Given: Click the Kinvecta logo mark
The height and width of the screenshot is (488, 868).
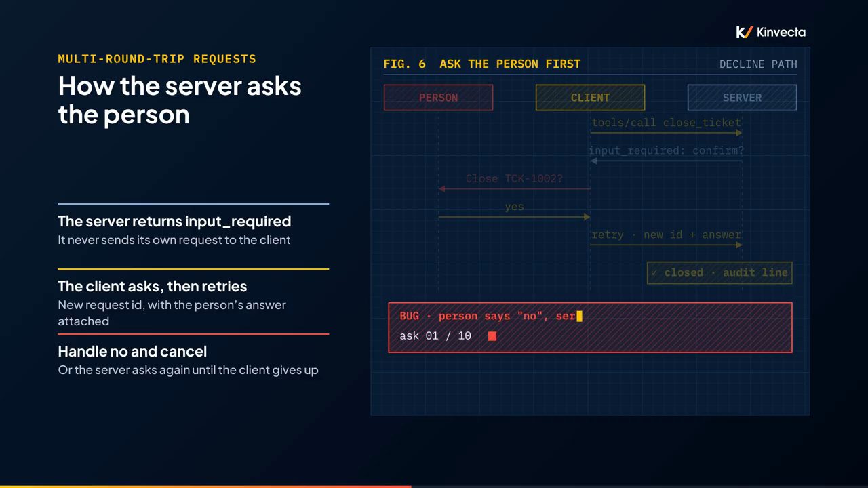Looking at the screenshot, I should click(x=745, y=32).
